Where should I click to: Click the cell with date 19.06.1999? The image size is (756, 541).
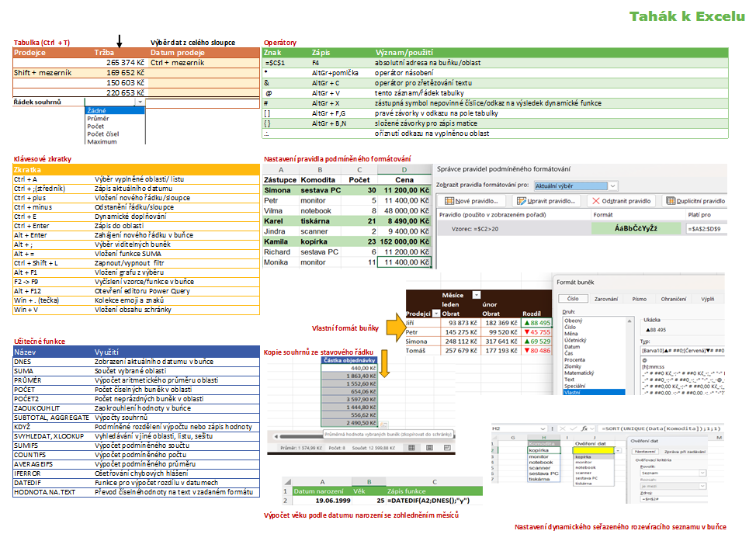click(x=323, y=501)
